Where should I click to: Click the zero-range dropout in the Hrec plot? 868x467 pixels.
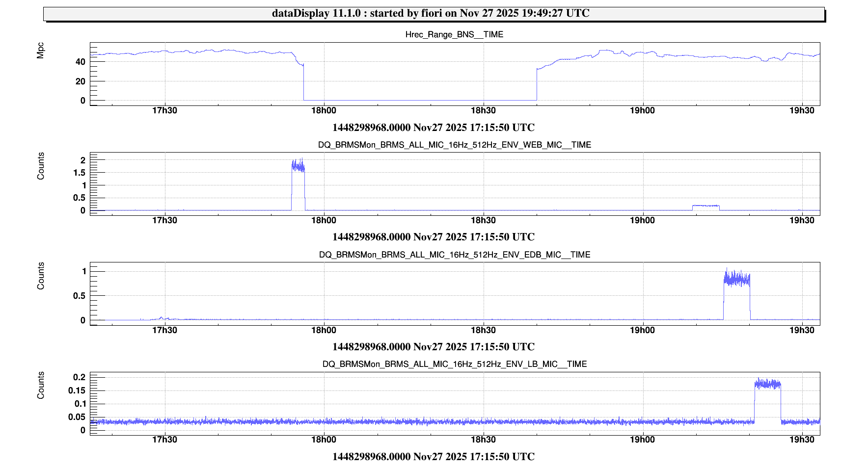(x=420, y=100)
